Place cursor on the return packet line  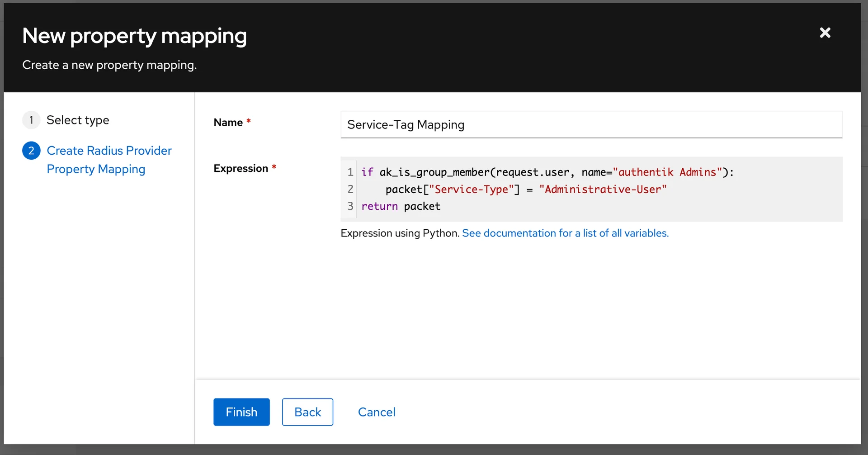(401, 206)
